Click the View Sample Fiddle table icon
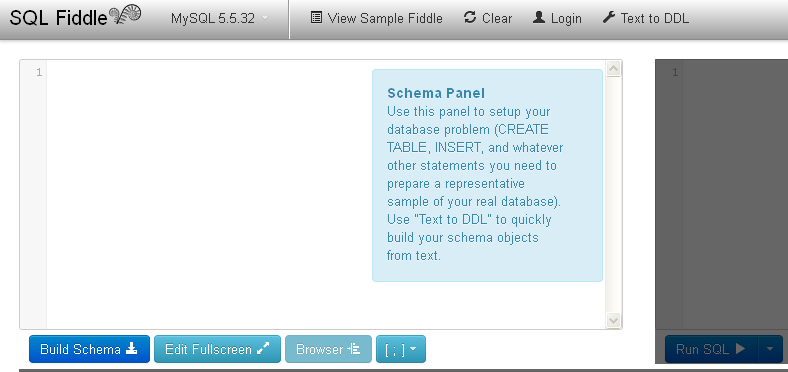Viewport: 788px width, 372px height. (316, 18)
